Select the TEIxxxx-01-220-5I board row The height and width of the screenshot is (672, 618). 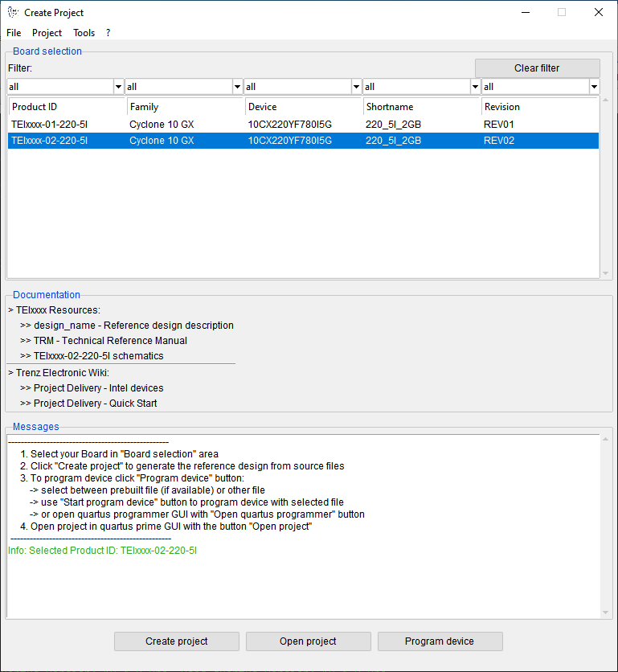[x=303, y=125]
